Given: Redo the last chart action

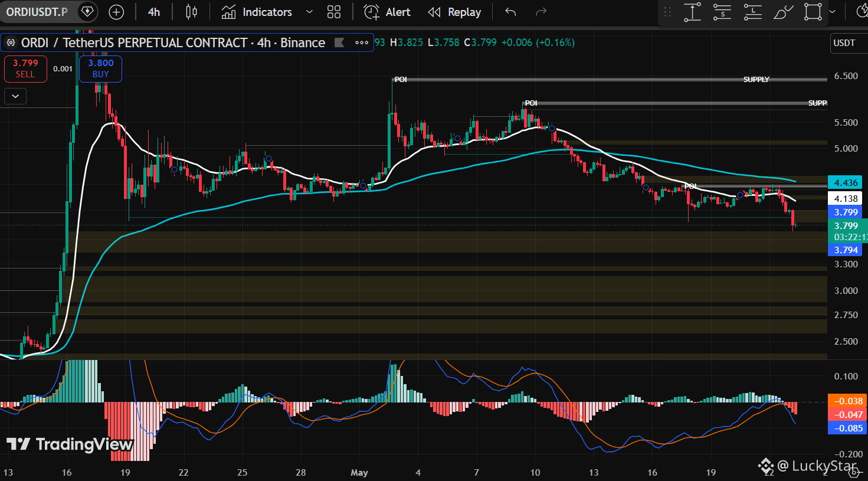Looking at the screenshot, I should [x=541, y=12].
